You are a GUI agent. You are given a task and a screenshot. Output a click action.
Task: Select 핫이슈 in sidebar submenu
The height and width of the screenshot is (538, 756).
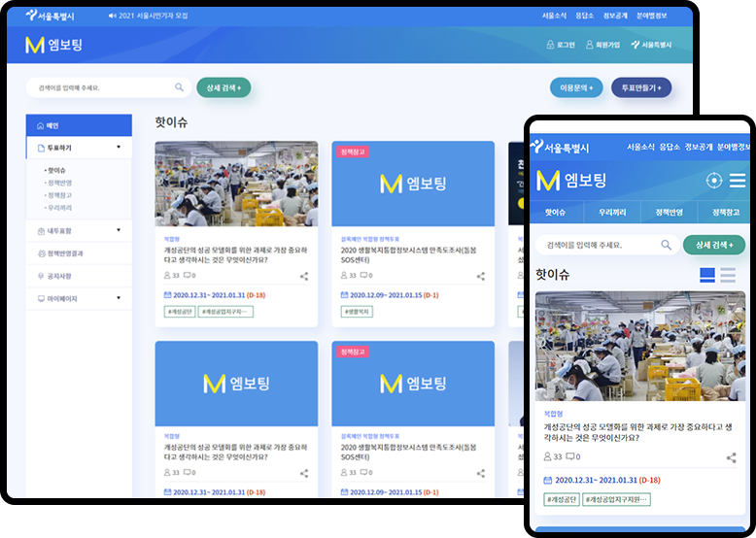(x=57, y=171)
